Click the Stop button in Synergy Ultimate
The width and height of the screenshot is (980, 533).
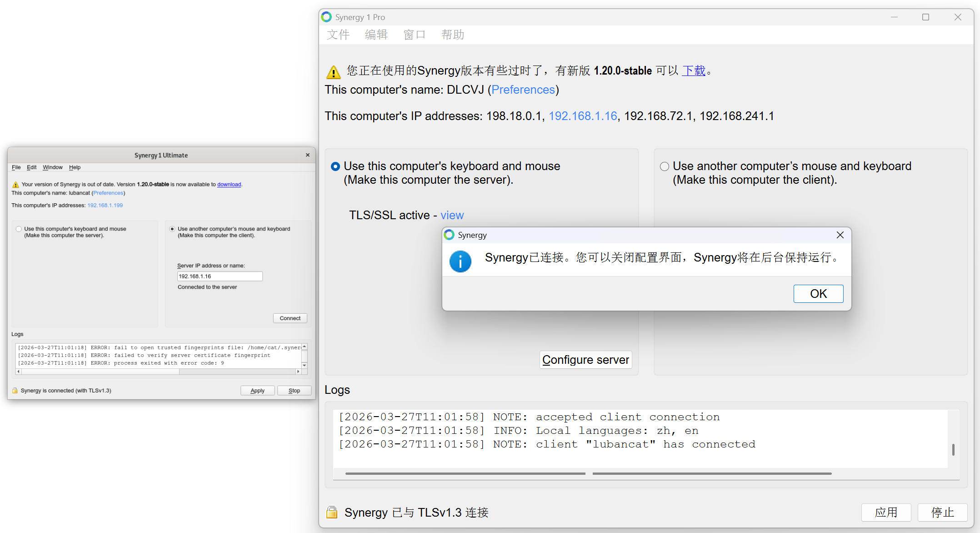tap(294, 390)
